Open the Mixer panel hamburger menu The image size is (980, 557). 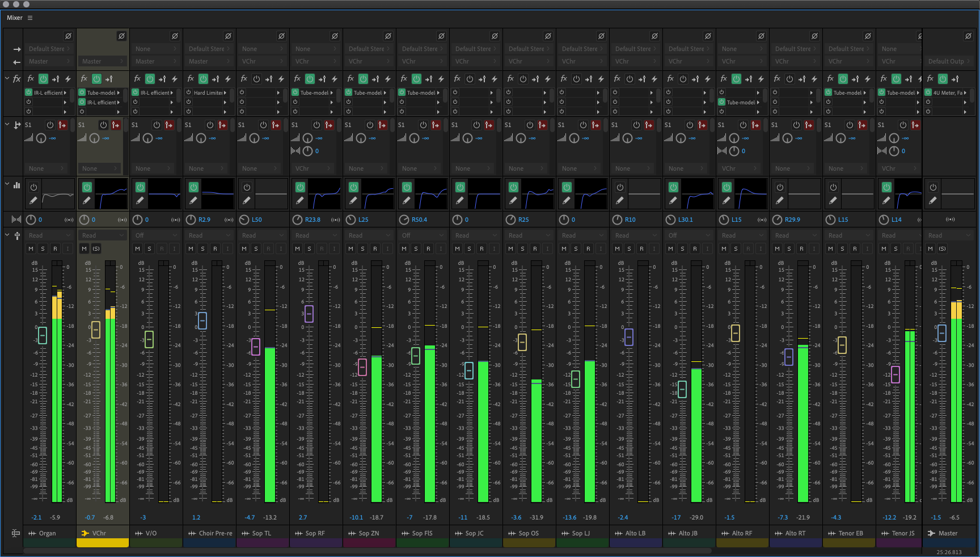tap(30, 18)
